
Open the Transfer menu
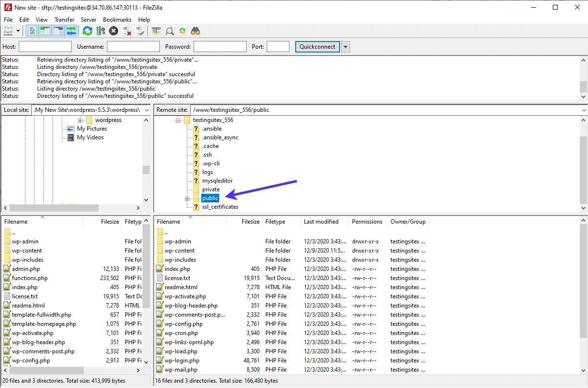pos(64,19)
